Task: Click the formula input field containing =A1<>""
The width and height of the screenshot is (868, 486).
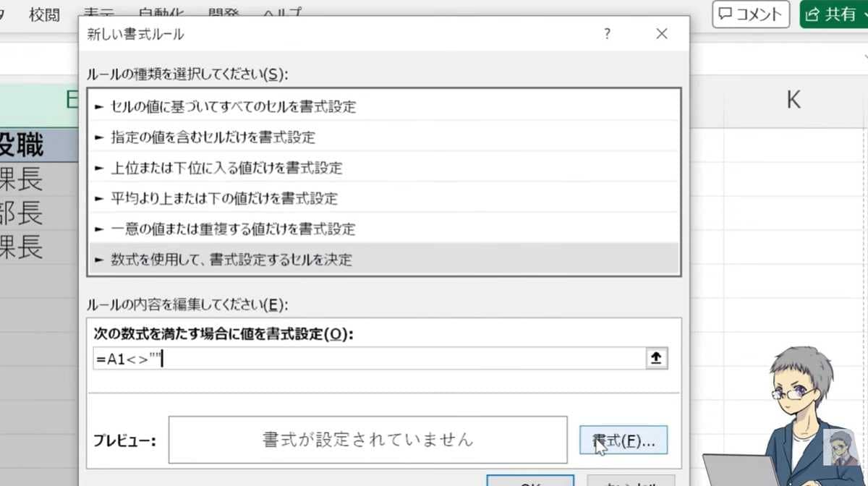Action: click(369, 359)
